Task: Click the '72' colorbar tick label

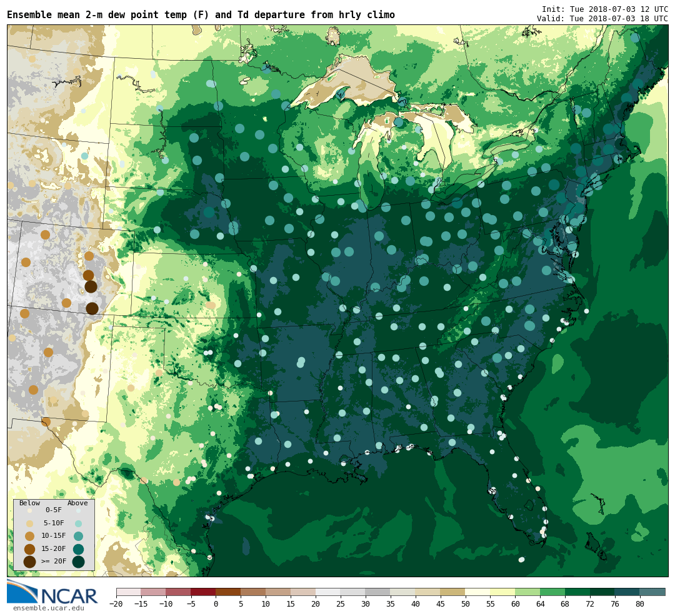Action: [x=590, y=604]
